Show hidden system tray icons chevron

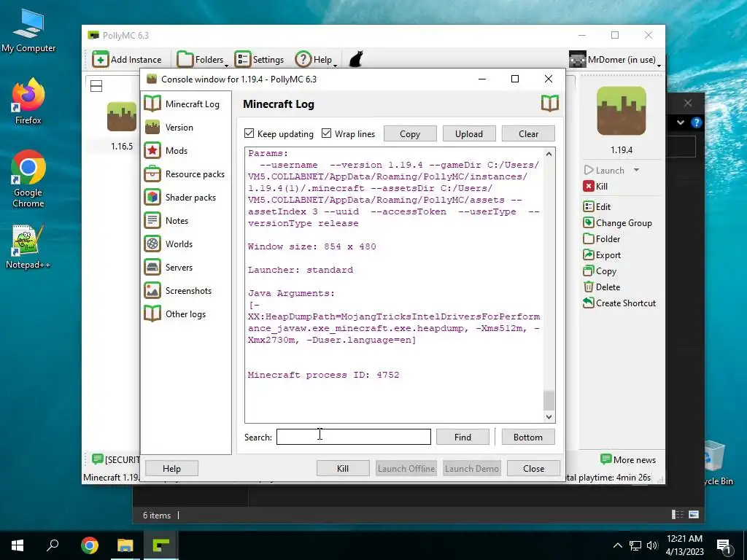click(x=617, y=545)
